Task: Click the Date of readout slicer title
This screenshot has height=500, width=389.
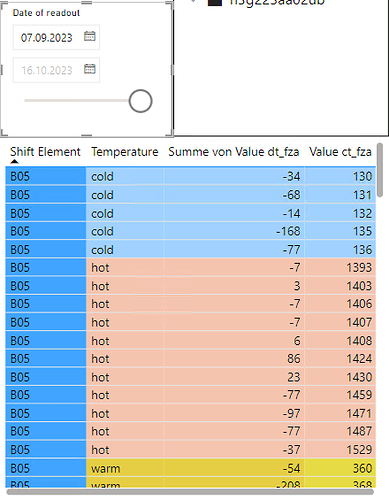Action: pyautogui.click(x=46, y=13)
